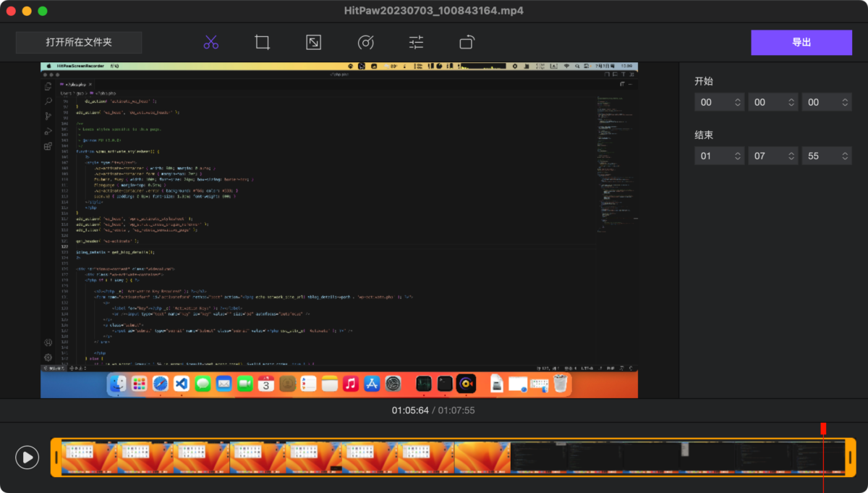This screenshot has width=868, height=493.
Task: Open the resize tool with diagonal arrow
Action: tap(313, 42)
